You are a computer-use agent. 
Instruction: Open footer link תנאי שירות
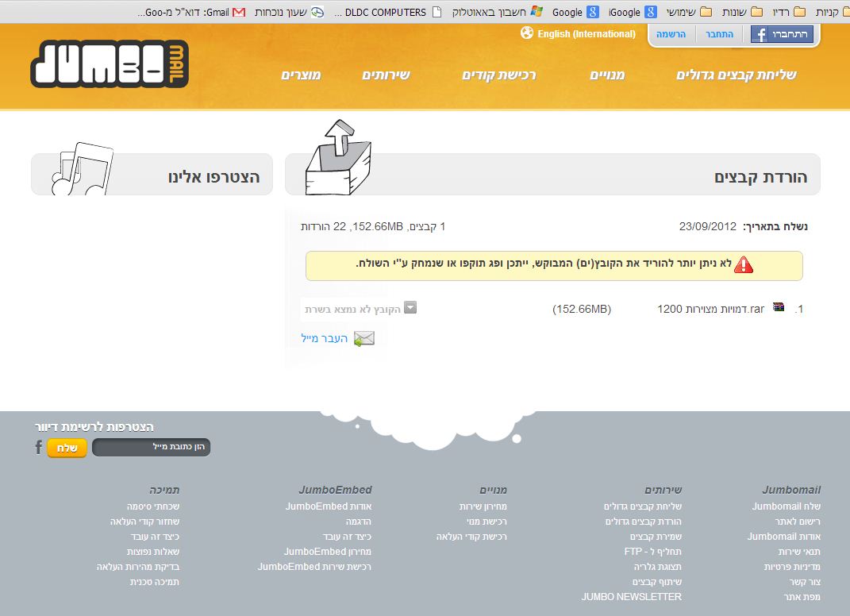799,552
